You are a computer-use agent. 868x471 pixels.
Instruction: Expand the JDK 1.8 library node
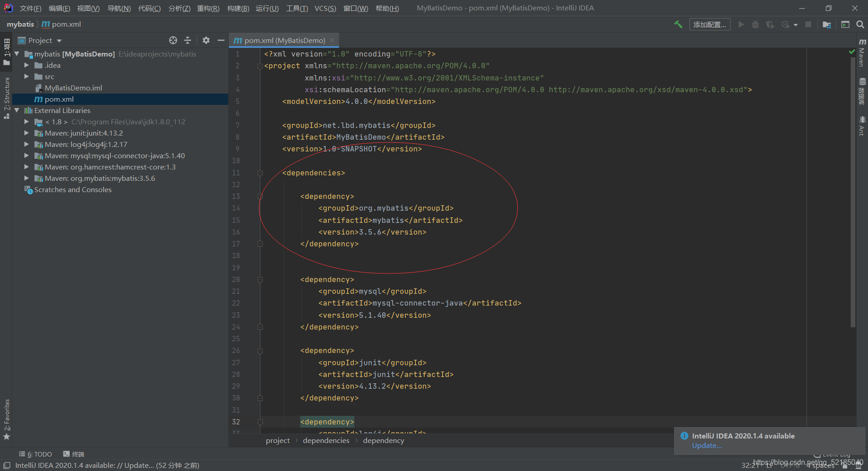coord(27,122)
